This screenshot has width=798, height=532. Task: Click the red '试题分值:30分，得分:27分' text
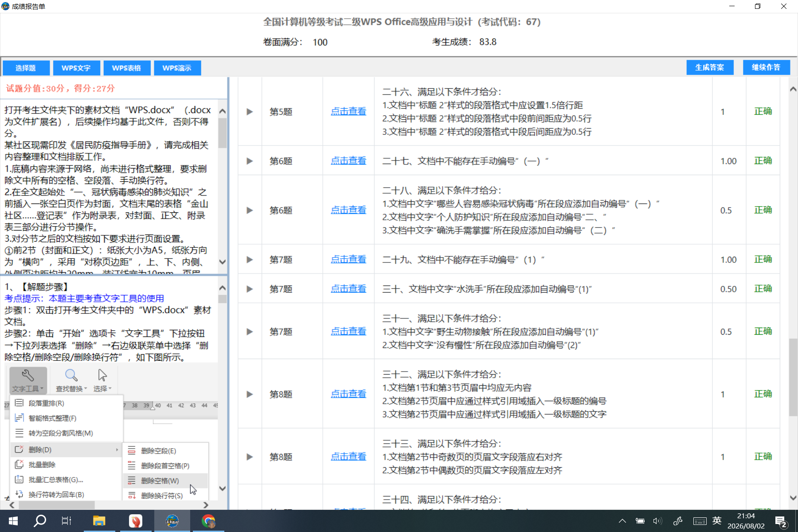coord(60,88)
